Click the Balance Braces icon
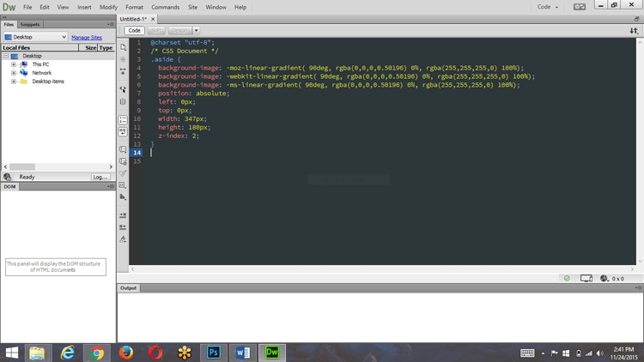 point(123,101)
